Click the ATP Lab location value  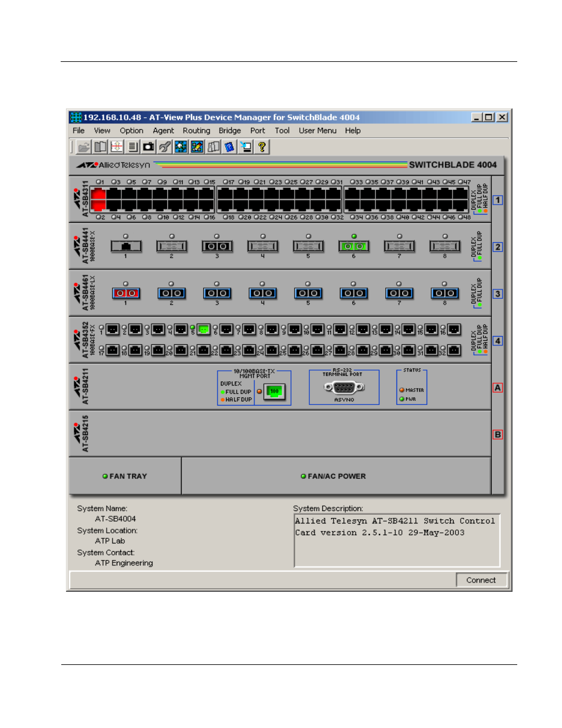click(x=110, y=541)
